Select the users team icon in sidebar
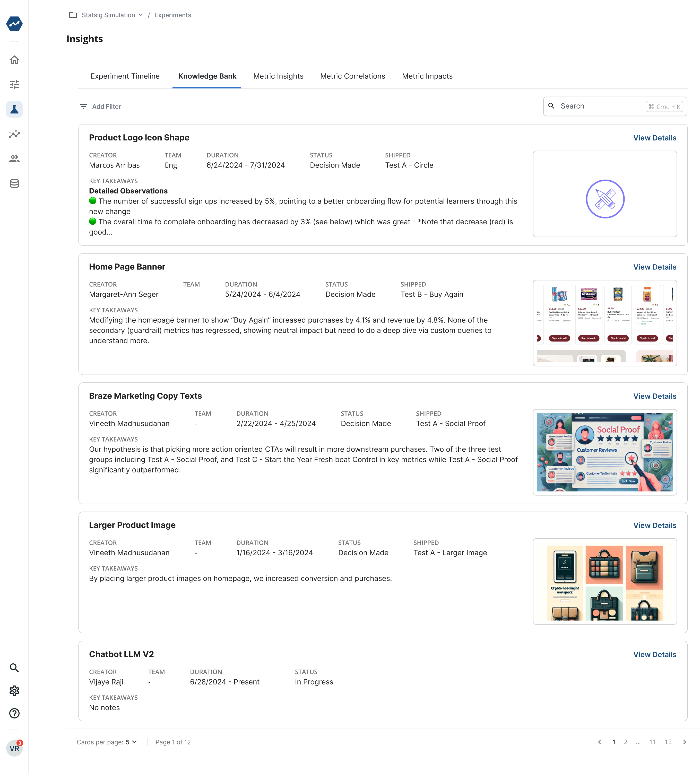 (14, 159)
